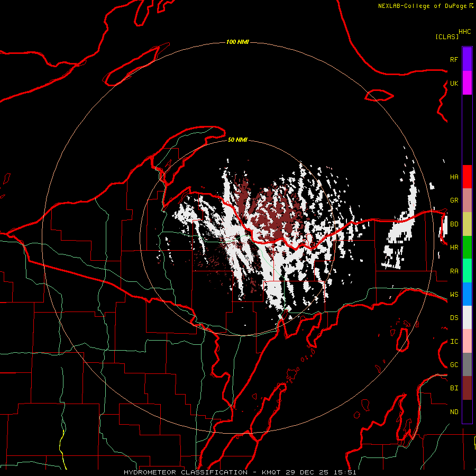Click the GR salmon legend swatch
The width and height of the screenshot is (476, 476).
(467, 200)
